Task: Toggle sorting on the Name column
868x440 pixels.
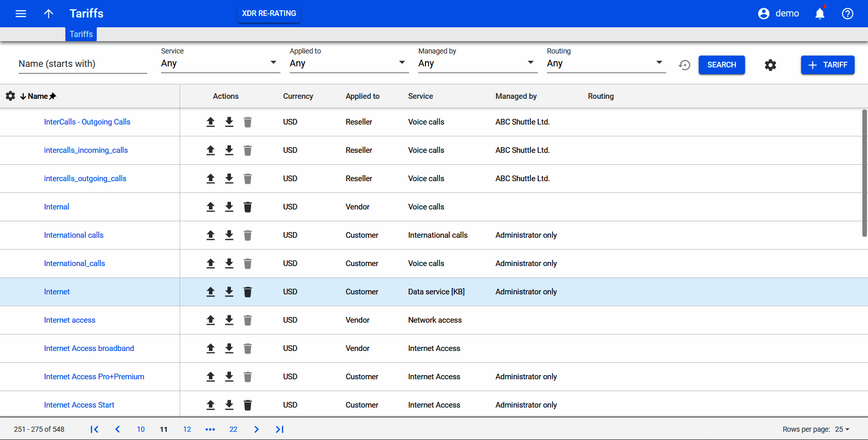Action: tap(38, 96)
